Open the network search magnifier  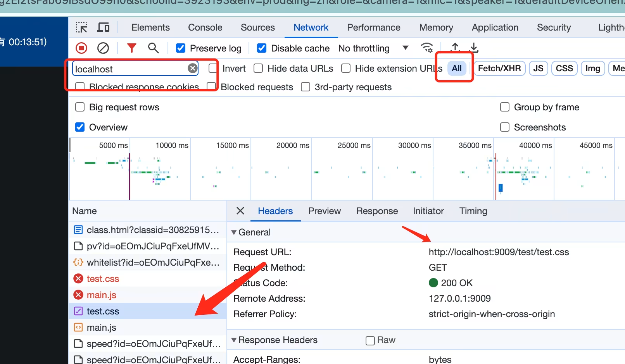coord(154,48)
